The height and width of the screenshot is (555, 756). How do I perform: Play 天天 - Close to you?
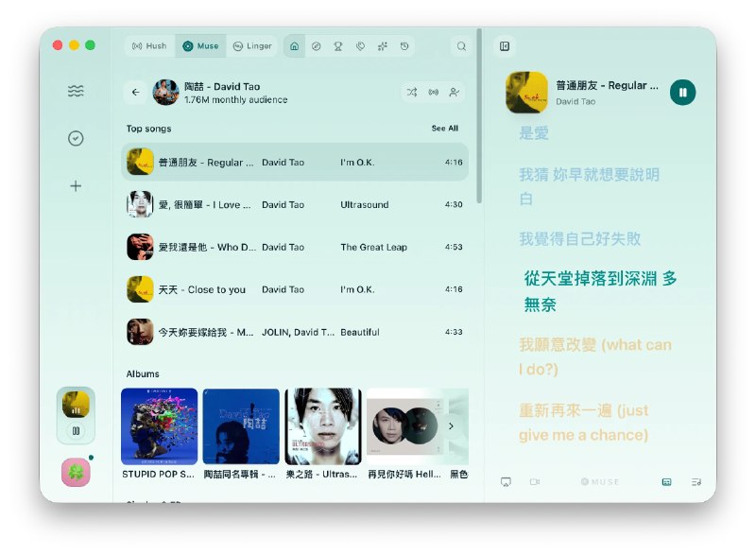(x=295, y=289)
